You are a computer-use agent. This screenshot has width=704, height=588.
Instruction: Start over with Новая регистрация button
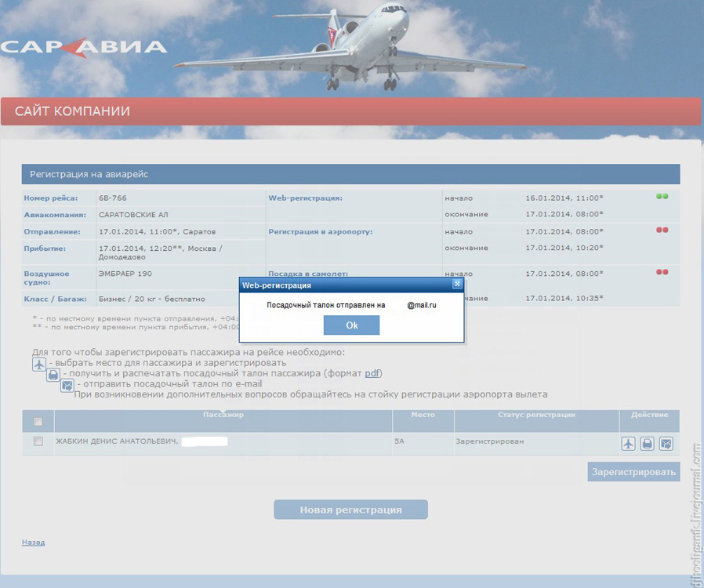click(350, 510)
